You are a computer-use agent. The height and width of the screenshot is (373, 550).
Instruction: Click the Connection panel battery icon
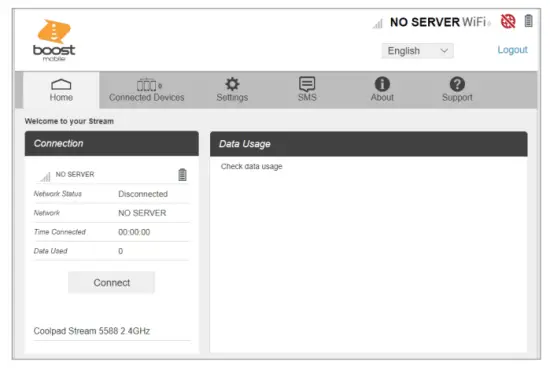182,174
